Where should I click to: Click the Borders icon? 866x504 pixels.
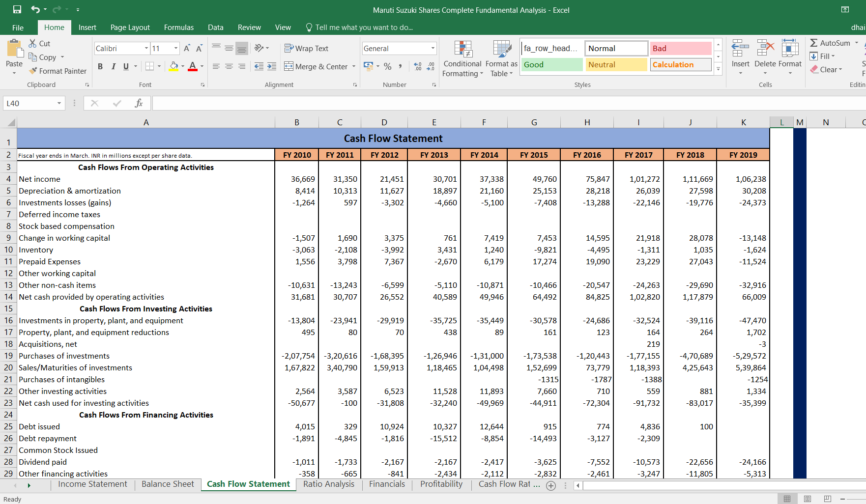point(150,66)
